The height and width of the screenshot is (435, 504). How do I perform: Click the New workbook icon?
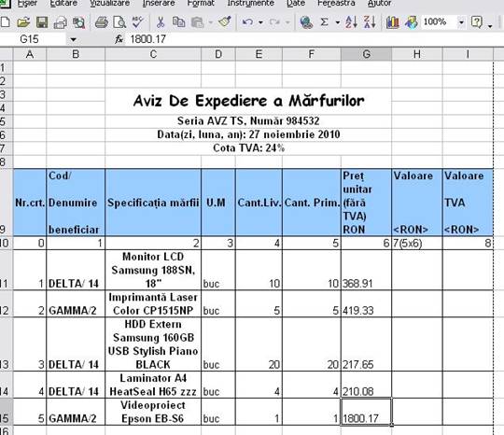pyautogui.click(x=6, y=22)
